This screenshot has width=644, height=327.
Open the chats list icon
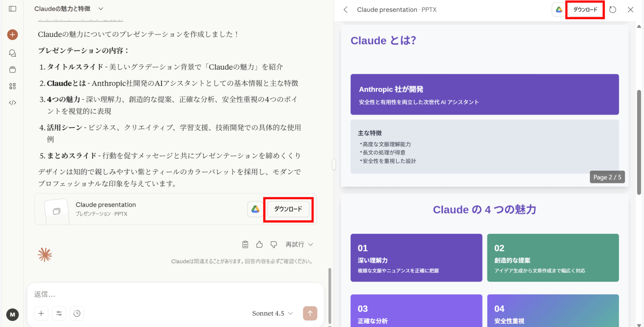click(13, 53)
